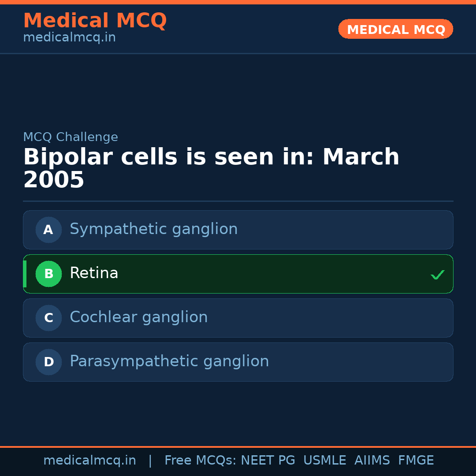The width and height of the screenshot is (476, 476).
Task: Click the question text about bipolar cells
Action: point(211,168)
